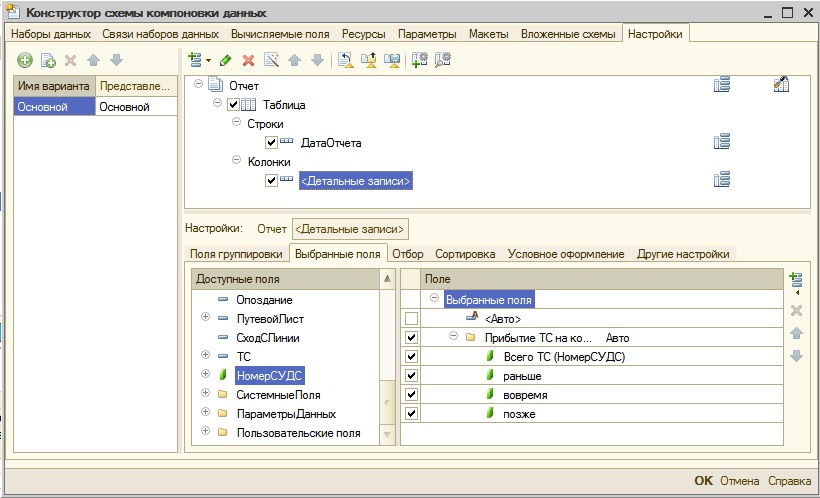Image resolution: width=820 pixels, height=498 pixels.
Task: Add a structure element with green plus icon
Action: click(x=195, y=60)
